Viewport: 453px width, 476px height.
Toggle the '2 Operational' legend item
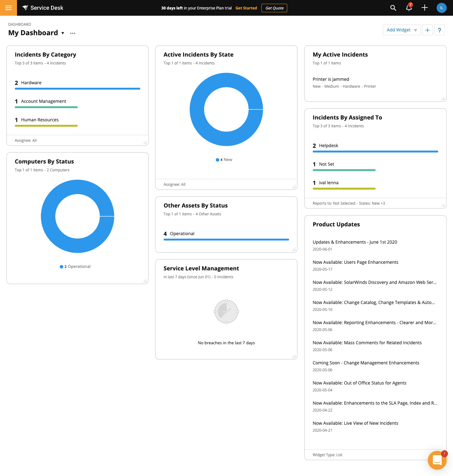(75, 267)
